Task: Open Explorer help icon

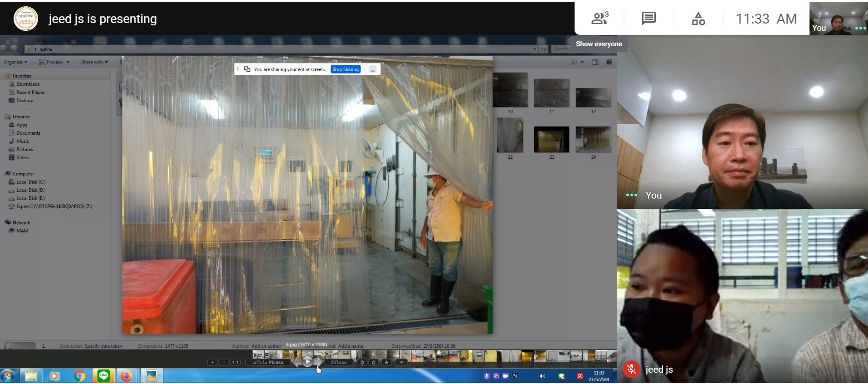Action: pyautogui.click(x=609, y=63)
